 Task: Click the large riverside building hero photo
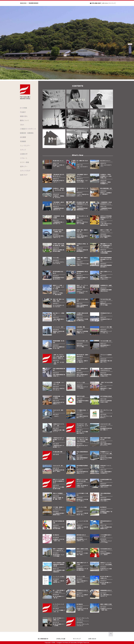coord(67,43)
